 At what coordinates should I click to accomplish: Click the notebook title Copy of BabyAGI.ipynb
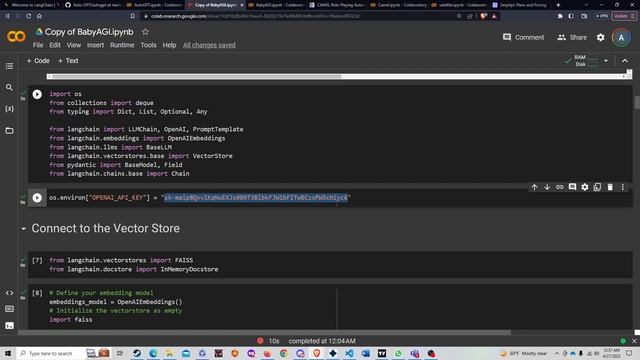(x=89, y=31)
